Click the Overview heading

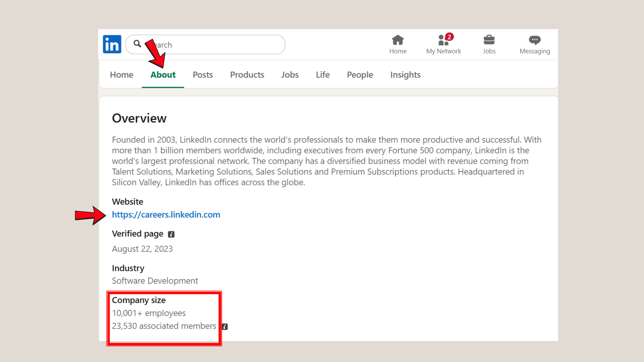pyautogui.click(x=139, y=118)
